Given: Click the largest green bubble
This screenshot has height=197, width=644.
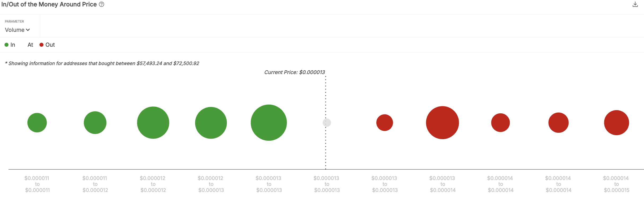Looking at the screenshot, I should [269, 123].
